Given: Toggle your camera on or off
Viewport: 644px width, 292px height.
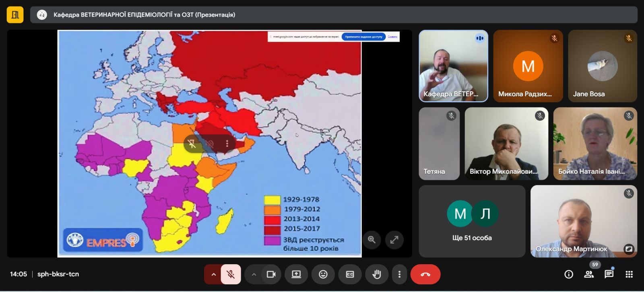Looking at the screenshot, I should click(x=271, y=274).
